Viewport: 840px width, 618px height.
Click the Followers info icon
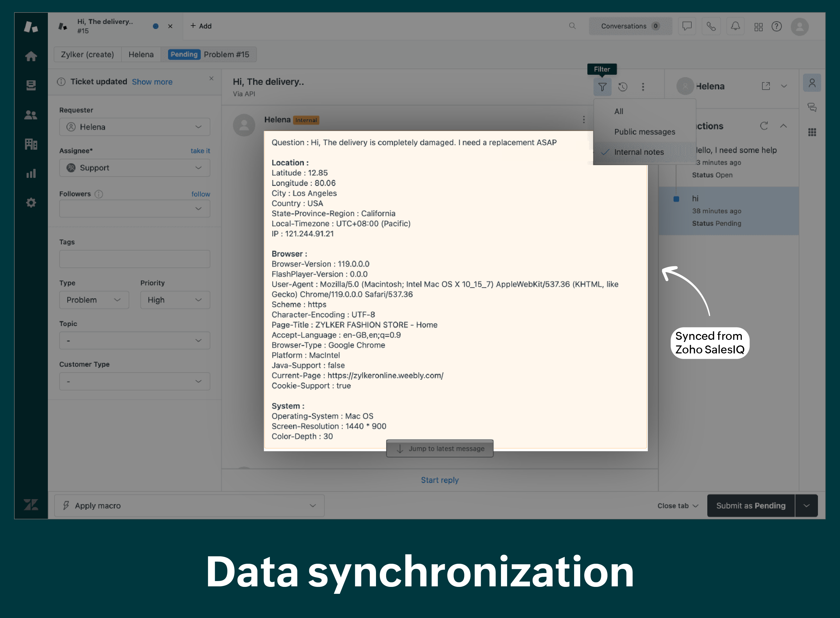tap(98, 194)
